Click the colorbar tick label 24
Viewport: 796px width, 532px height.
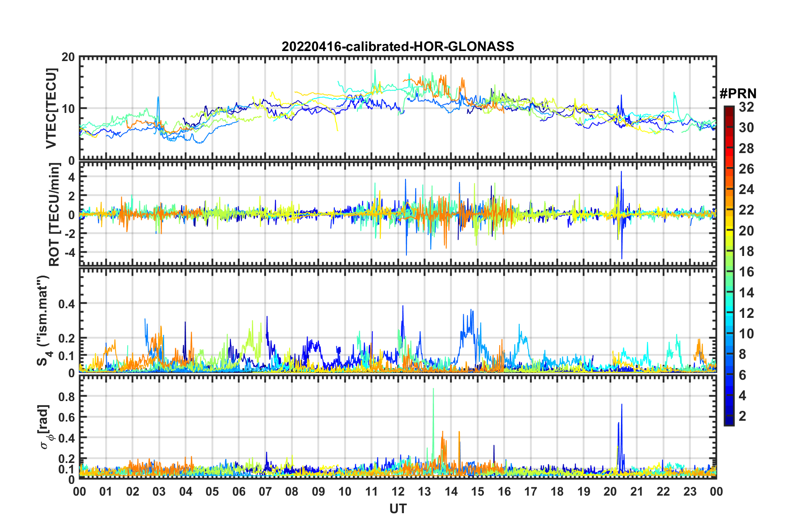(x=746, y=189)
